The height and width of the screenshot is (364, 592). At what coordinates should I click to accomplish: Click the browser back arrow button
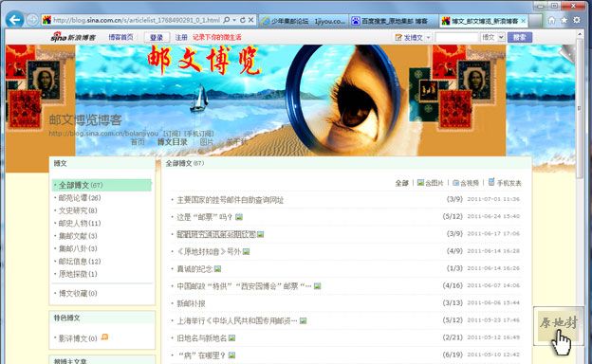(x=15, y=20)
